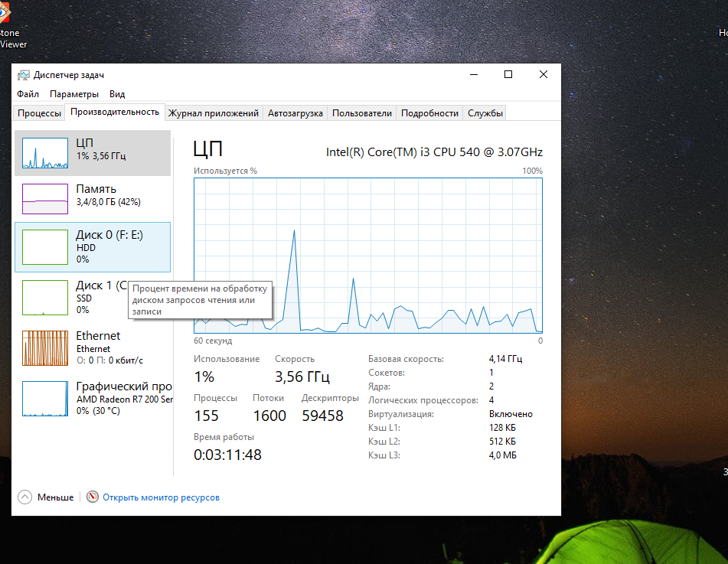Viewport: 728px width, 564px height.
Task: Click the Intel(R) Core(TM) i3 CPU 540 label
Action: point(434,152)
